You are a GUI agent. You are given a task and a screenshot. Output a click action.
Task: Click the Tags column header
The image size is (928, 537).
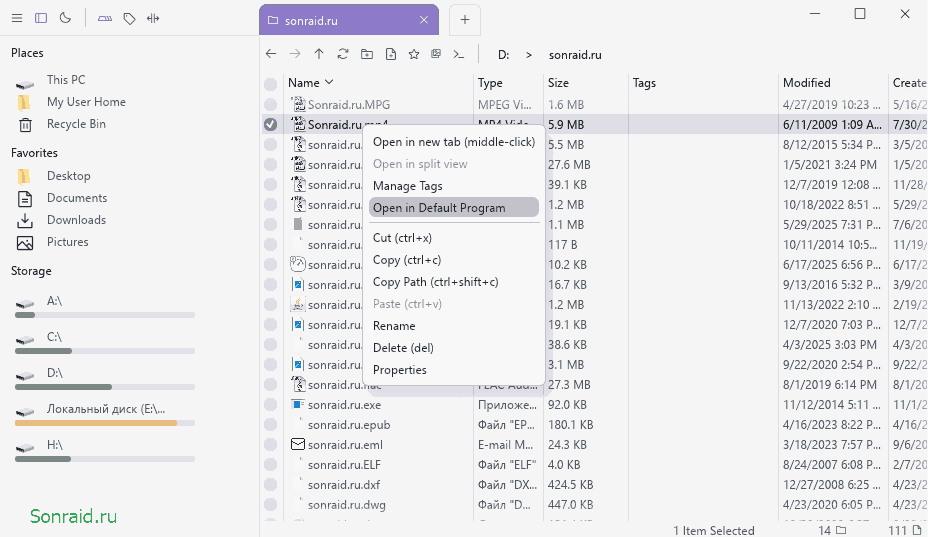[x=644, y=83]
